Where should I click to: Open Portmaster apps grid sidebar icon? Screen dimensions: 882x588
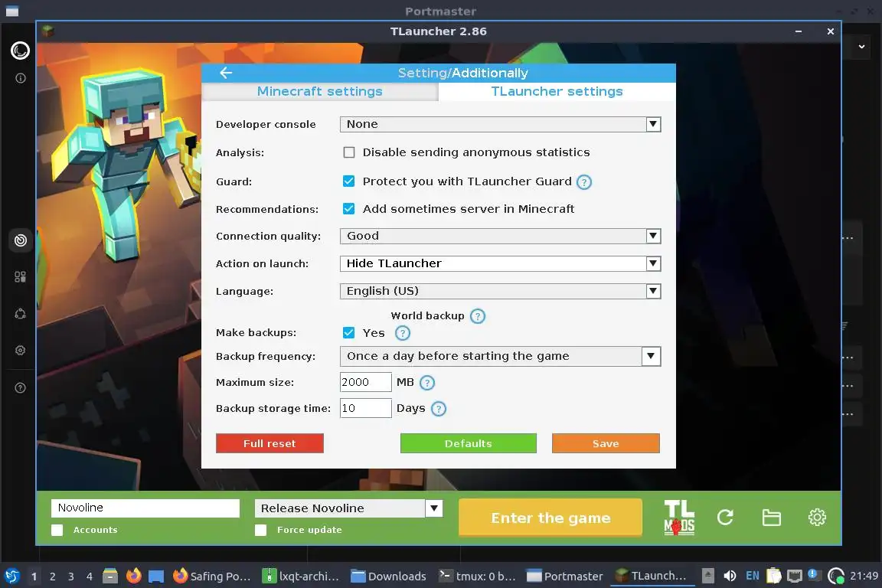[x=20, y=277]
